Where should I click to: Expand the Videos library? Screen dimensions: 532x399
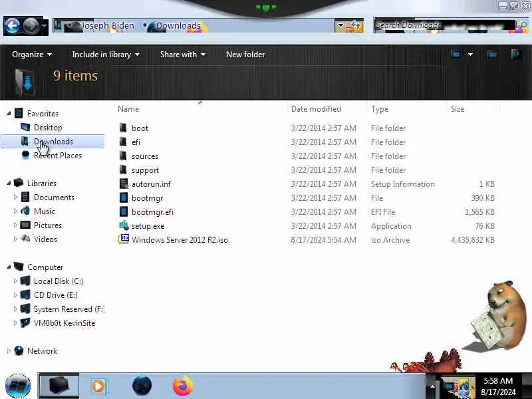15,239
